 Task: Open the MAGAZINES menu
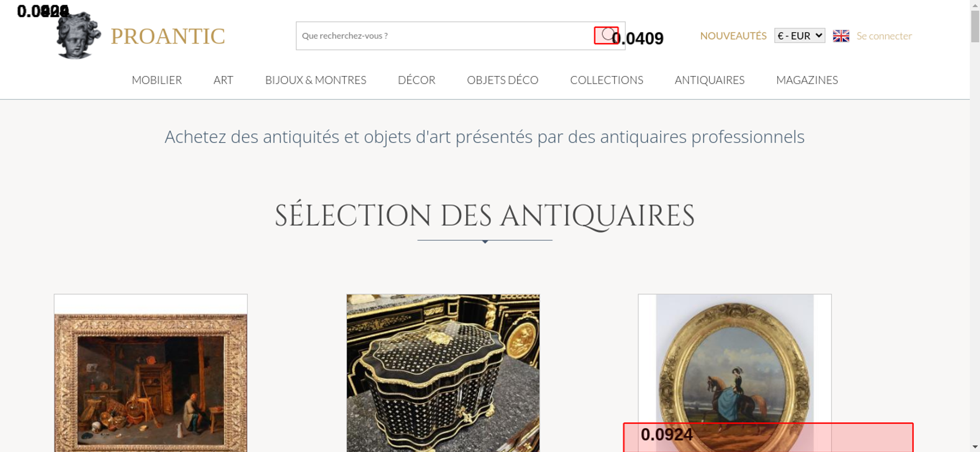pyautogui.click(x=807, y=80)
